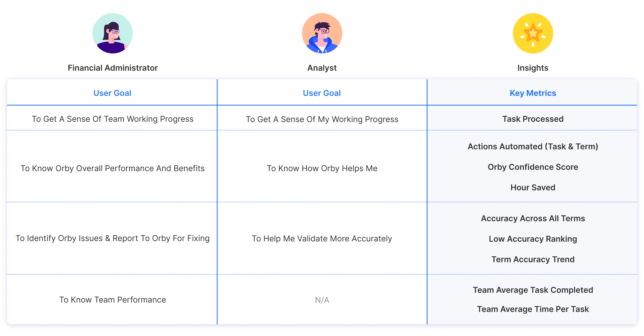Open Team Average Task Completed metric
The width and height of the screenshot is (644, 336).
click(x=533, y=290)
